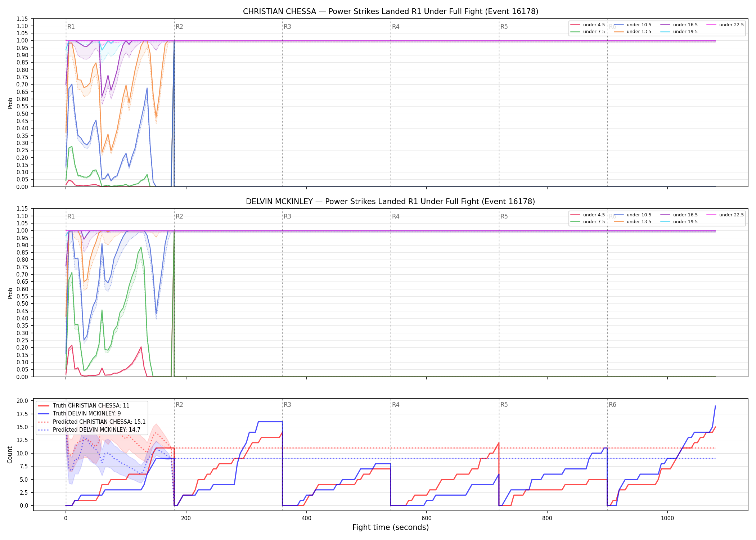
Task: Click the x-axis tick label '600'
Action: pyautogui.click(x=427, y=518)
